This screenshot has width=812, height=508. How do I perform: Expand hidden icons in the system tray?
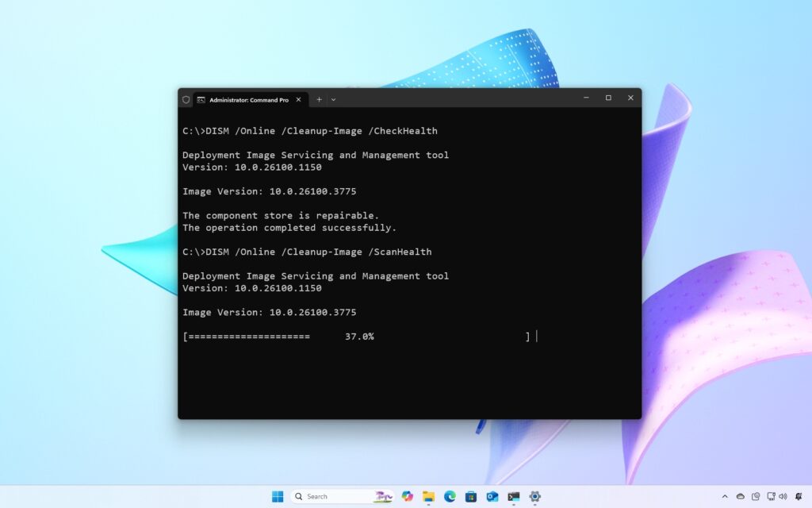click(x=725, y=497)
